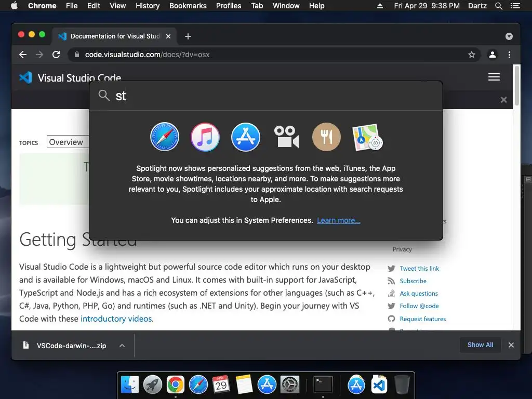
Task: Click the Google Chrome Dock icon
Action: coord(176,384)
